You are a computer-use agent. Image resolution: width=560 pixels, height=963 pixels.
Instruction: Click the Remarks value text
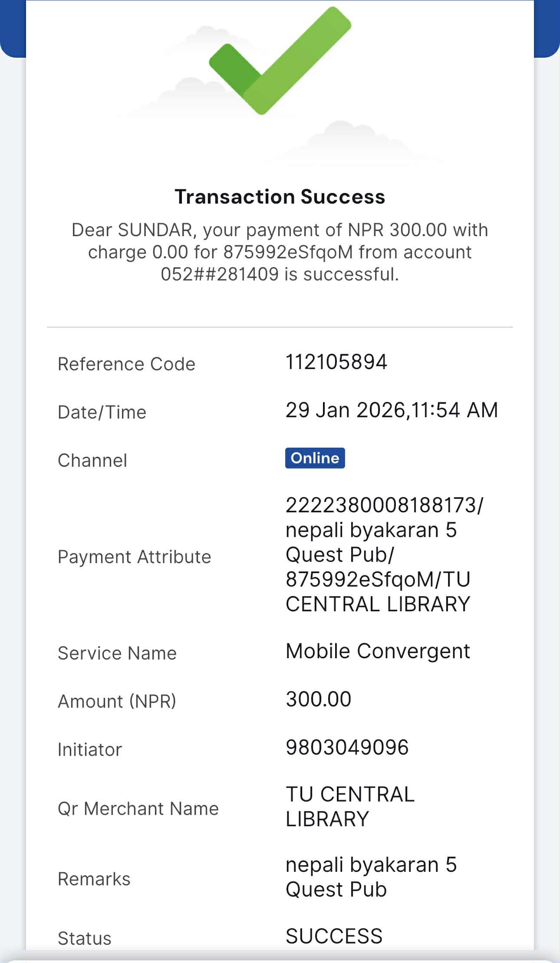click(371, 877)
